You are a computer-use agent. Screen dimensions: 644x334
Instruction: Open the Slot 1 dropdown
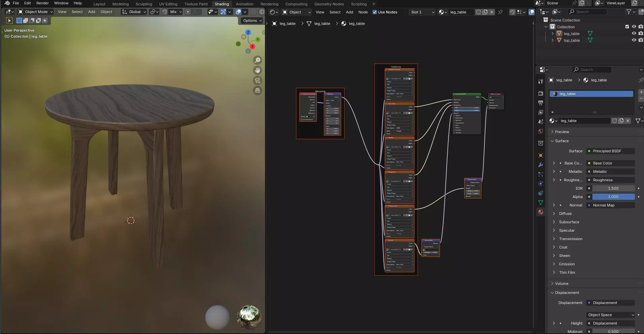(x=422, y=12)
